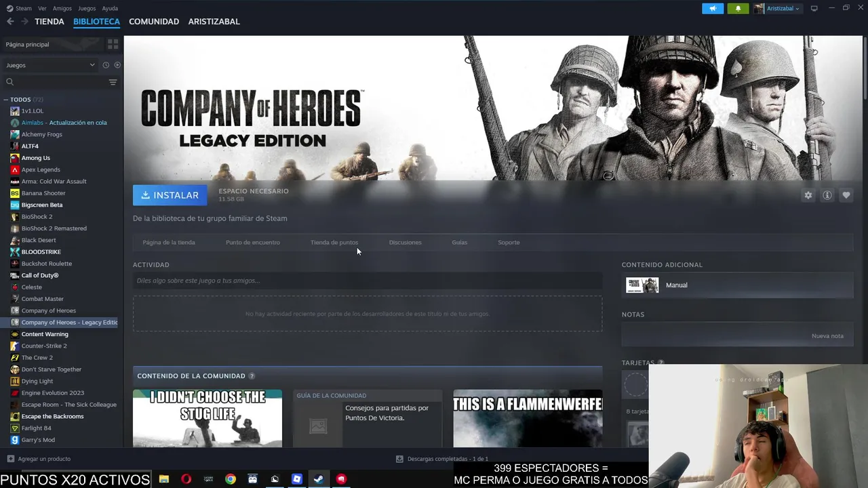Image resolution: width=868 pixels, height=488 pixels.
Task: Open the COMUNIDAD tab
Action: click(154, 22)
